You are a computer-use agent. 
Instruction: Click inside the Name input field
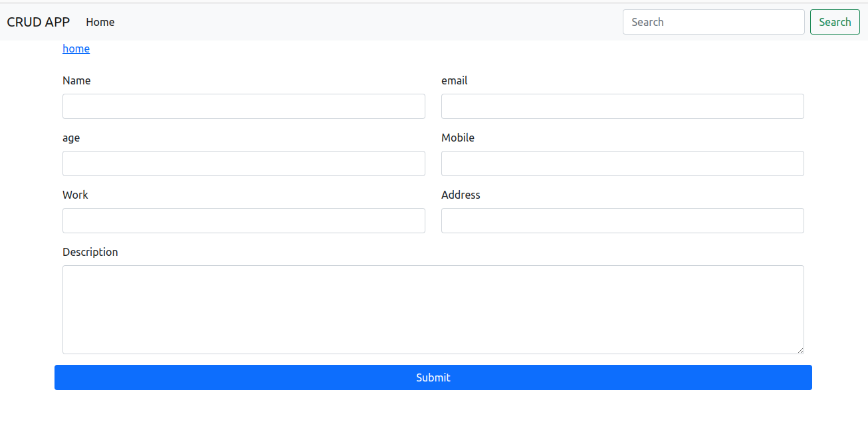coord(243,106)
